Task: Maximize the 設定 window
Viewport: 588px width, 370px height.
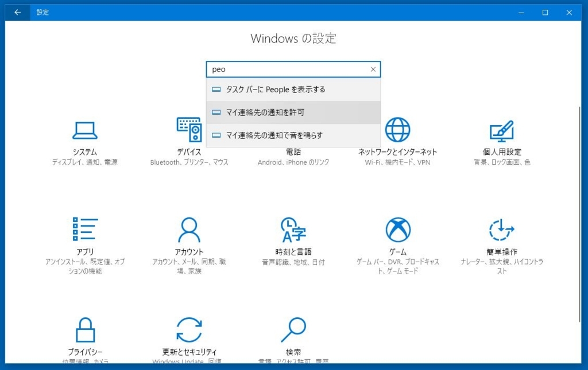Action: pos(546,13)
